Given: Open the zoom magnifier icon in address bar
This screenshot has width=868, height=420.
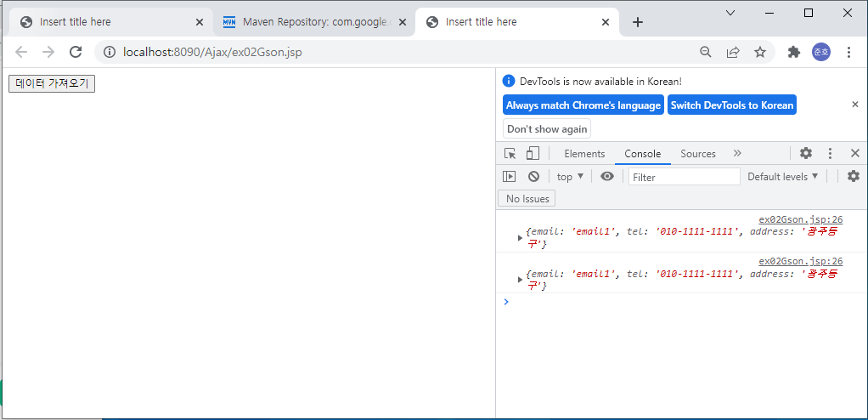Looking at the screenshot, I should click(705, 52).
